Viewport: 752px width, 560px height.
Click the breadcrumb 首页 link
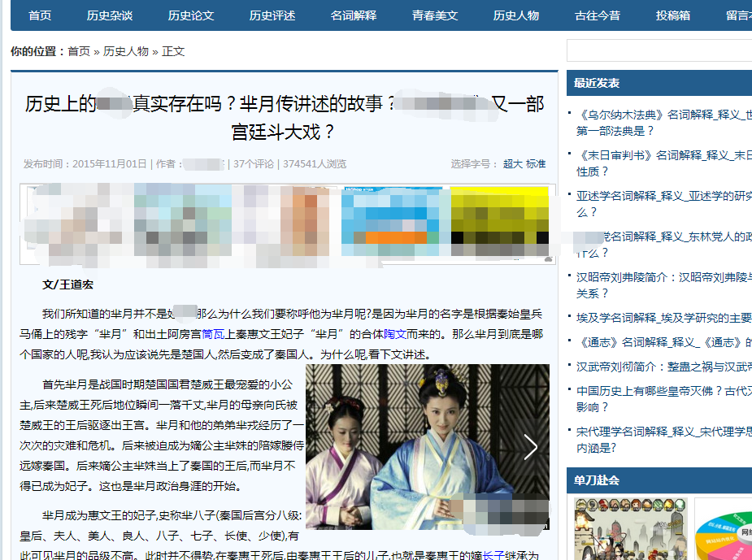coord(79,51)
